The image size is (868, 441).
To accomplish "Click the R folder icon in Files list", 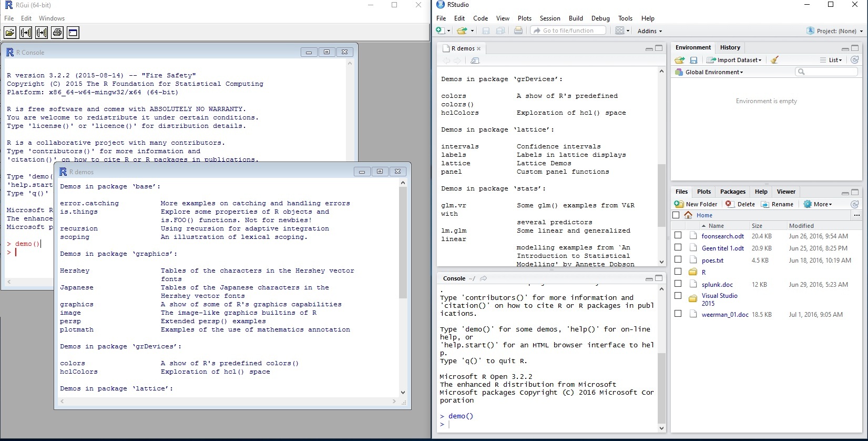I will [x=693, y=272].
